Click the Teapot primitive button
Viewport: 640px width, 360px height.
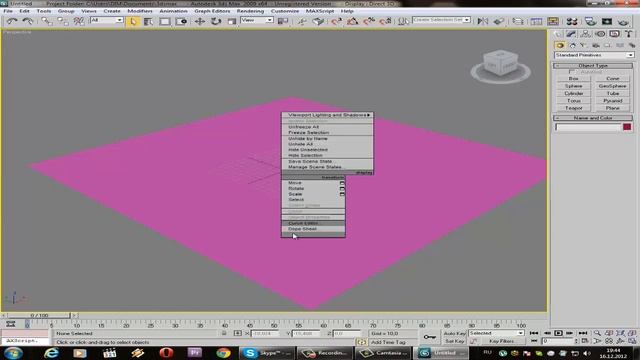coord(573,108)
